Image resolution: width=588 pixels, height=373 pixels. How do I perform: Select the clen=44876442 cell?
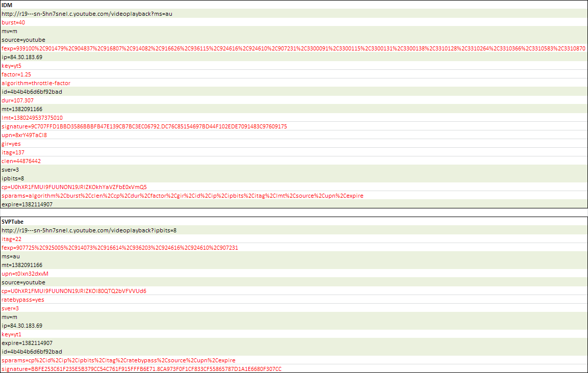tap(21, 161)
